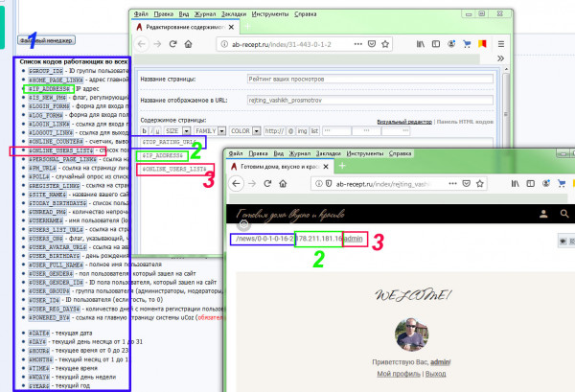Select tab 'Редактирование содержимого'
The image size is (575, 392).
pos(185,27)
